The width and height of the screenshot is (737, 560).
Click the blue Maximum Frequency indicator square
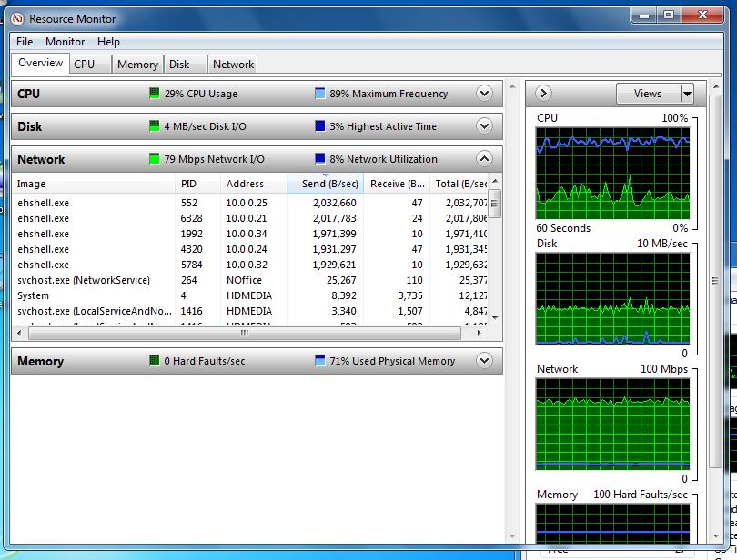pos(319,94)
